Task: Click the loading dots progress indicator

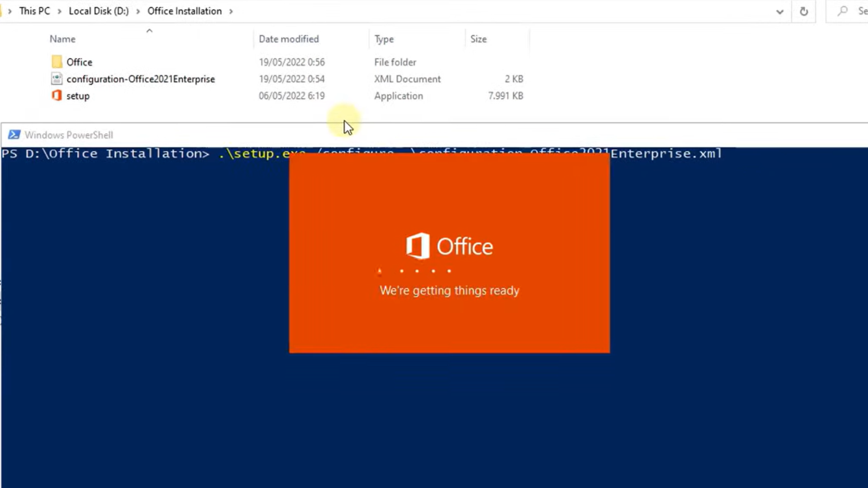Action: pos(414,271)
